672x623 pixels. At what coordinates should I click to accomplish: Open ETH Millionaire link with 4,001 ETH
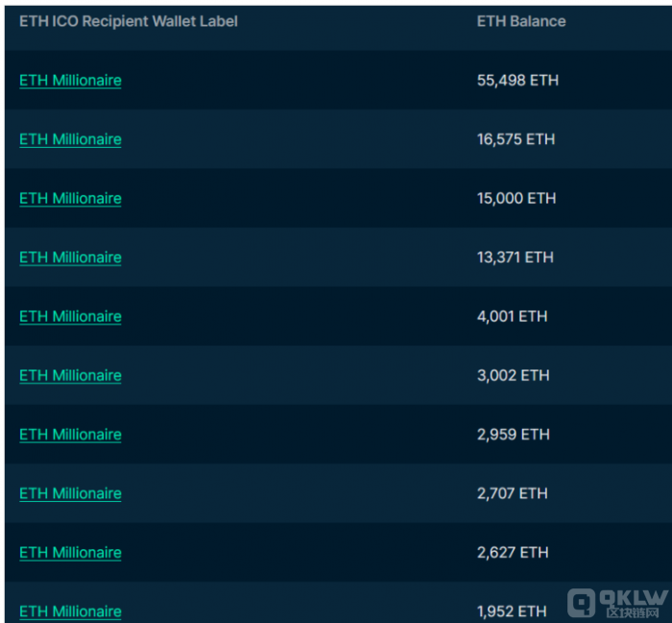70,317
